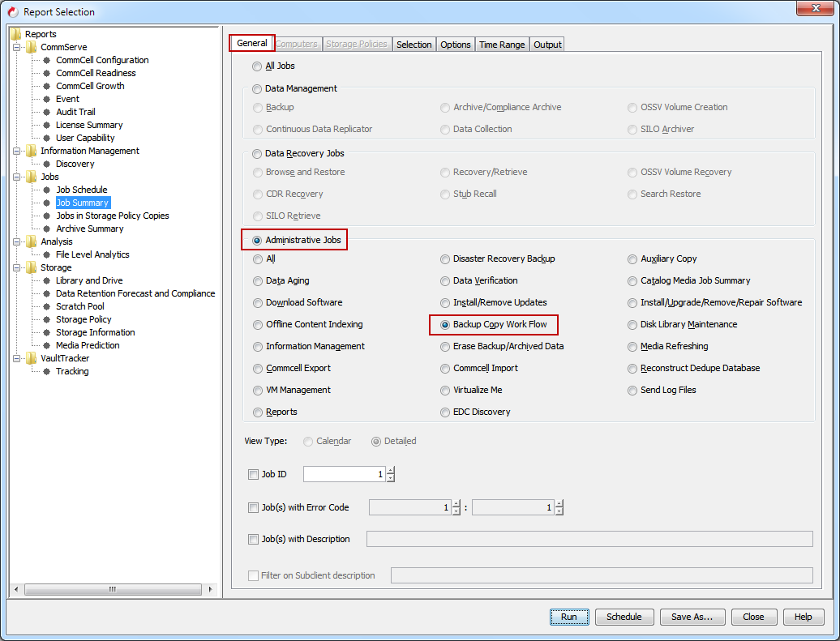
Task: Switch to the Selection tab
Action: [x=414, y=45]
